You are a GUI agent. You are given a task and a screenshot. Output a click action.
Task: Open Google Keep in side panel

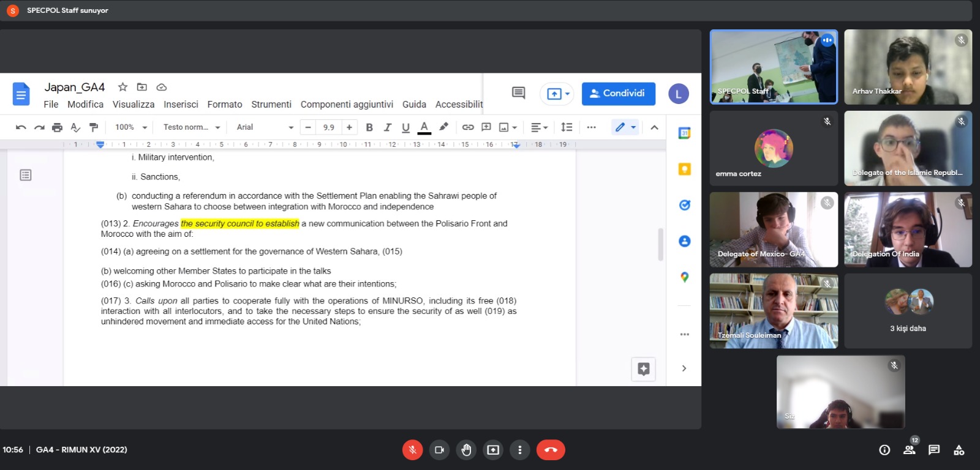tap(684, 170)
